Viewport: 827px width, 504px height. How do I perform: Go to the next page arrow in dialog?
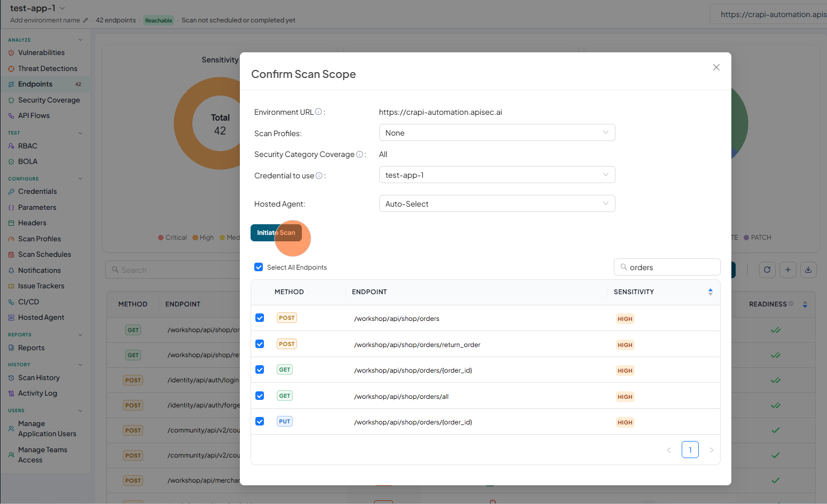(x=712, y=450)
